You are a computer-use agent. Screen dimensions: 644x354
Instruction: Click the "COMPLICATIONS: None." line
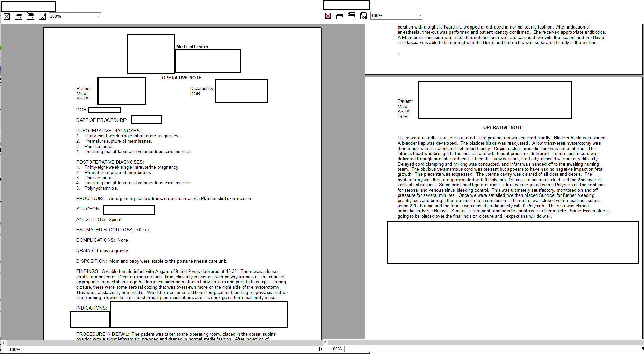(103, 240)
